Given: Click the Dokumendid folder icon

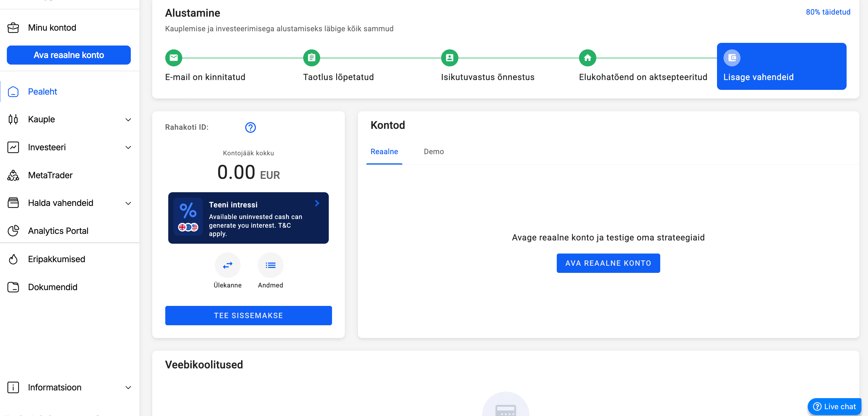Looking at the screenshot, I should (x=13, y=287).
